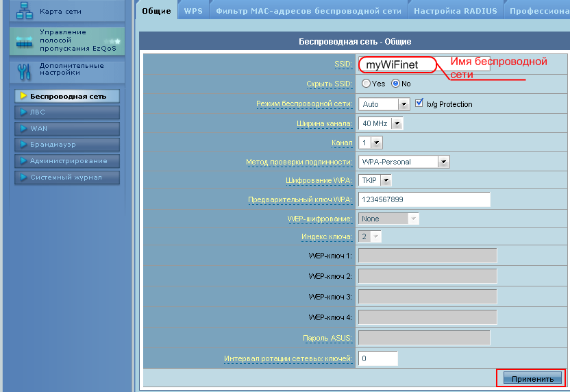570x392 pixels.
Task: Click the Предварительный ключ WPA help link
Action: (x=300, y=199)
